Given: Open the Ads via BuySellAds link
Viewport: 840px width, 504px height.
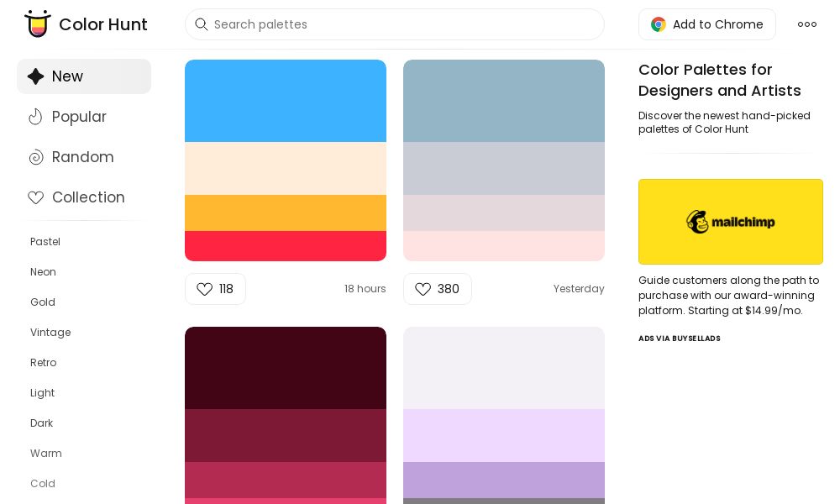Looking at the screenshot, I should click(x=680, y=339).
